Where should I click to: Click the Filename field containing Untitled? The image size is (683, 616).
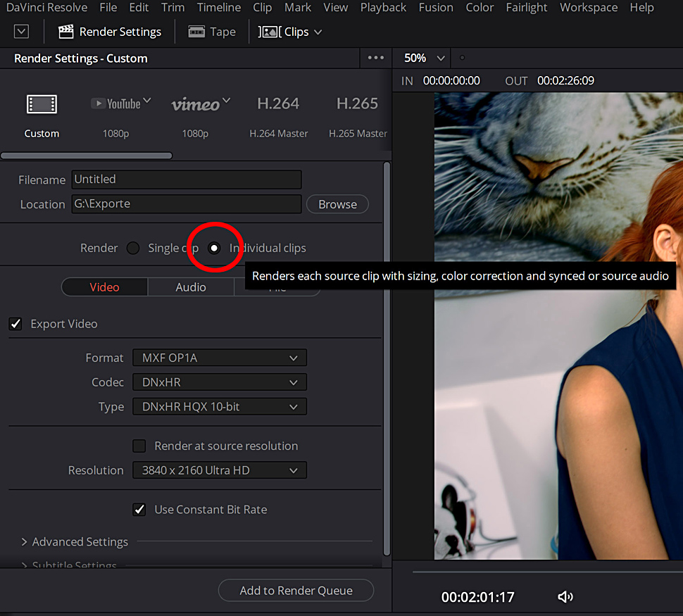click(187, 180)
